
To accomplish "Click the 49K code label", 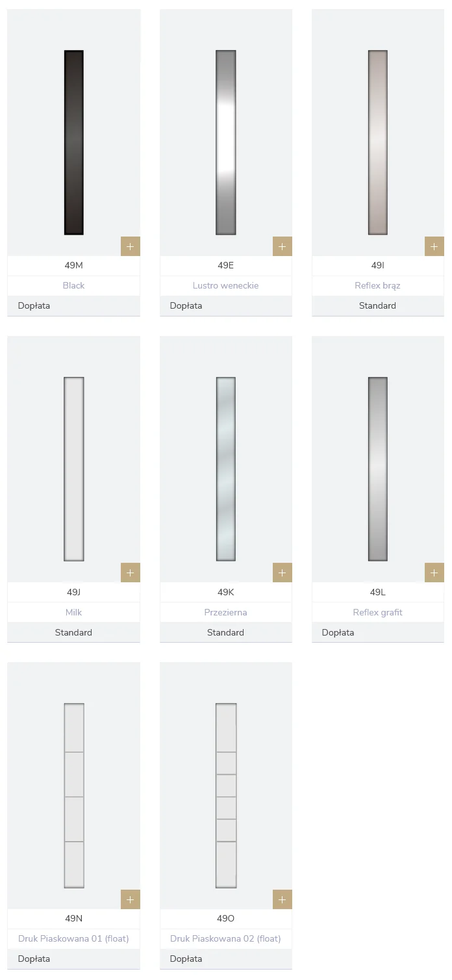I will pos(226,592).
